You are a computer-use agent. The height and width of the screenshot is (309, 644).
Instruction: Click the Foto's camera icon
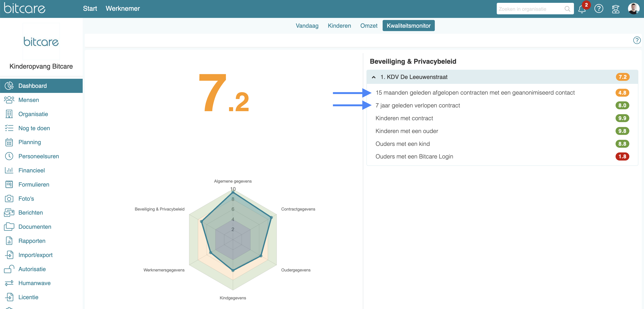pos(9,199)
